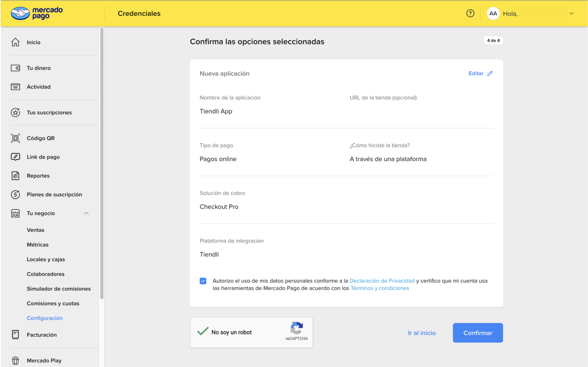Screen dimensions: 588x367
Task: Click the Nueva aplicación heading
Action: click(225, 74)
